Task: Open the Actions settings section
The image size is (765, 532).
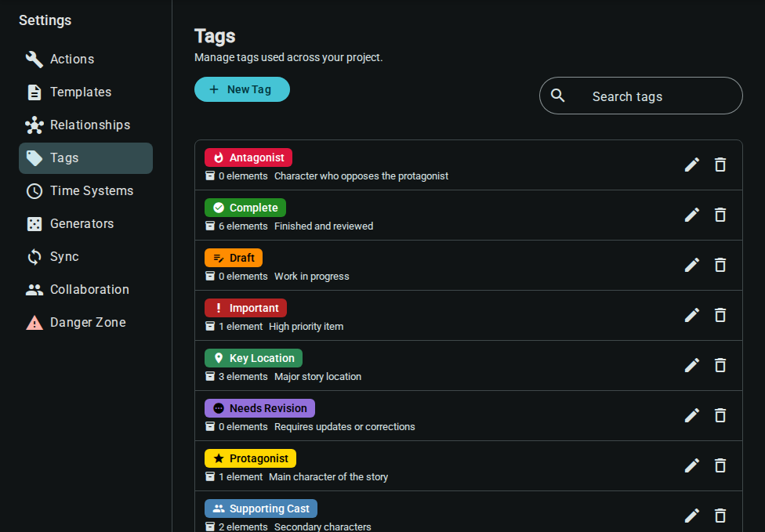Action: tap(85, 59)
